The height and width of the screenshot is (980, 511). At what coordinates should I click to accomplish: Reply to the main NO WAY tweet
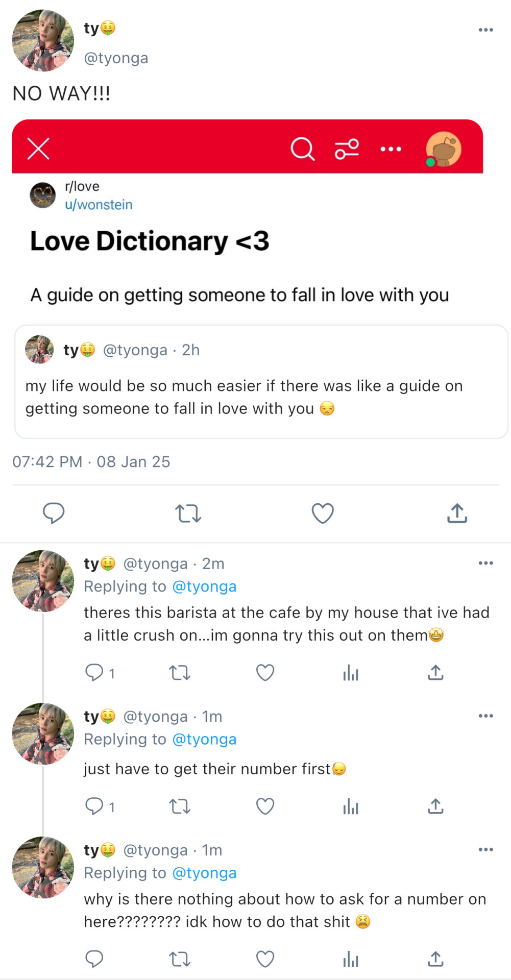(54, 513)
